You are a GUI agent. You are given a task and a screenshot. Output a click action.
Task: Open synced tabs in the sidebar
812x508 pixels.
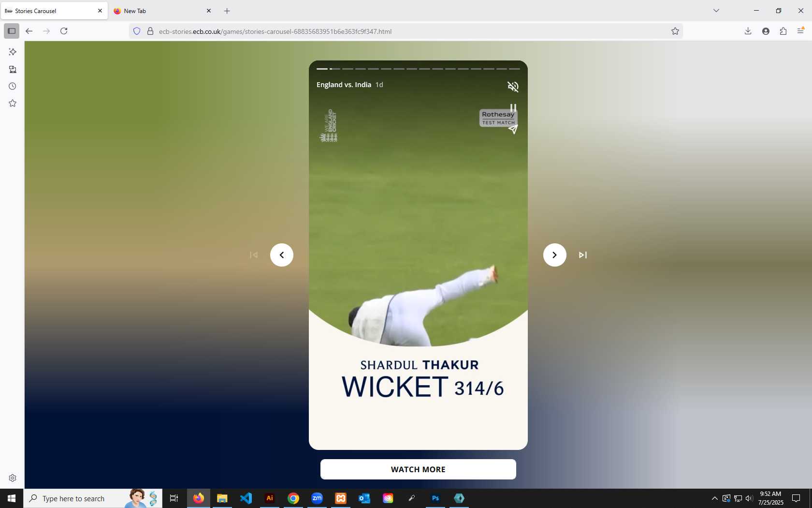tap(13, 69)
